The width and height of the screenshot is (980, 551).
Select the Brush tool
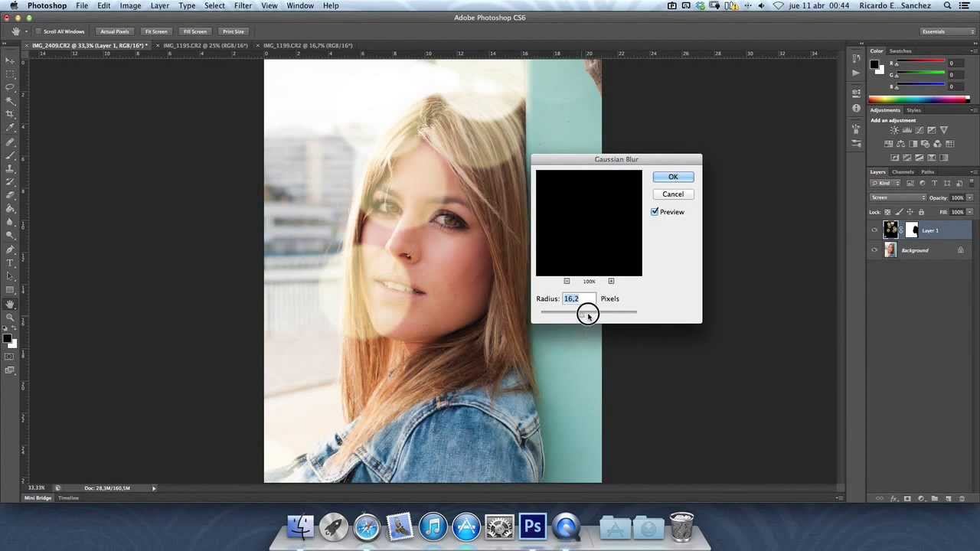coord(10,156)
